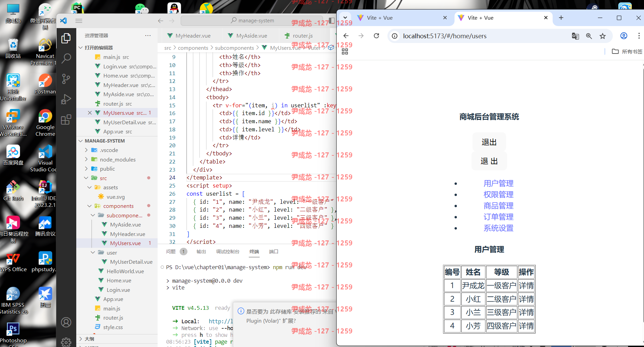644x347 pixels.
Task: Collapse the components folder
Action: (x=89, y=206)
